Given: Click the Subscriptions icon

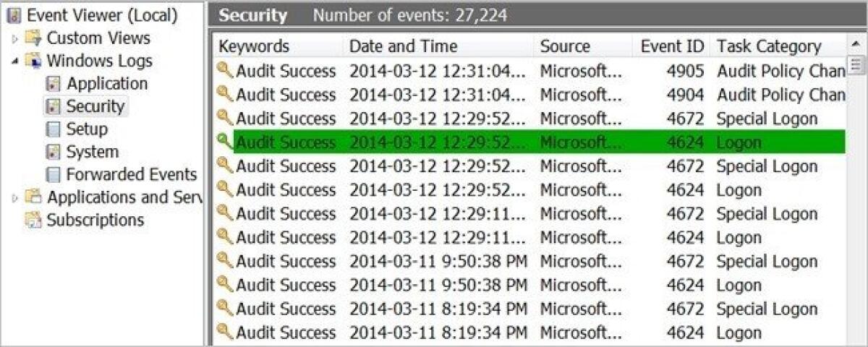Looking at the screenshot, I should click(x=33, y=220).
